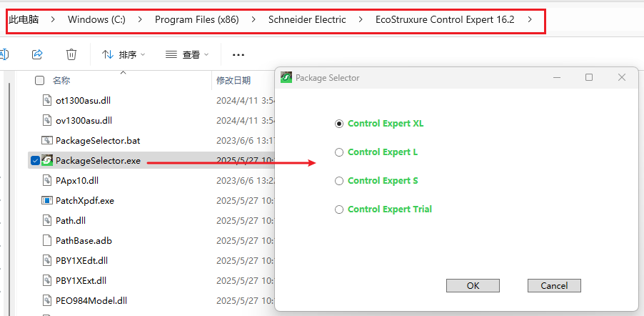Sort by the 修改日期 column header
Viewport: 644px width, 316px height.
233,81
